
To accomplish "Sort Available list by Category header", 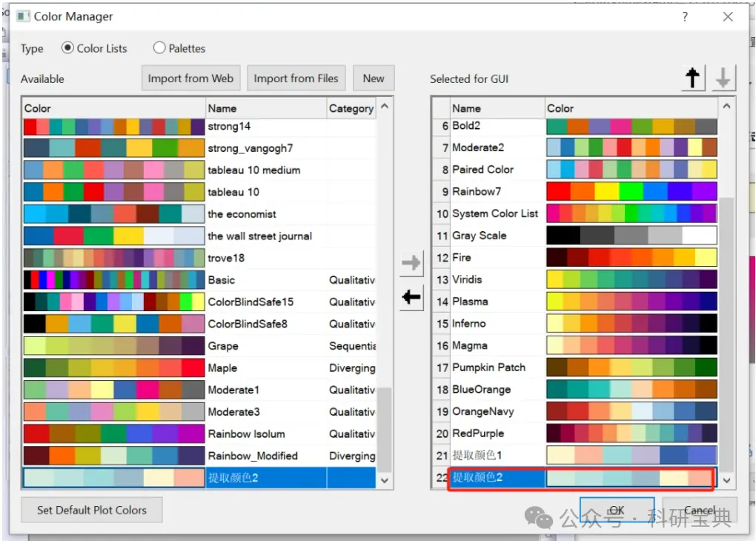I will pos(351,108).
